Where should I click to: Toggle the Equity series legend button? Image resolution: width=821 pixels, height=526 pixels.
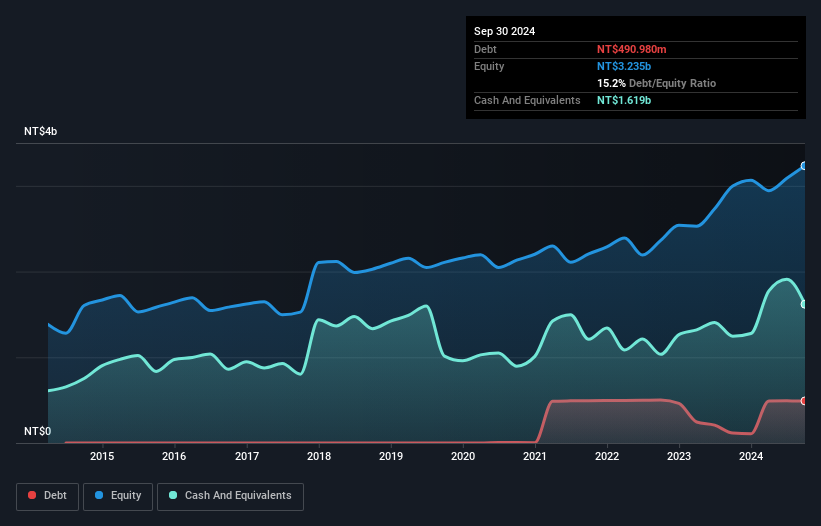click(x=118, y=496)
